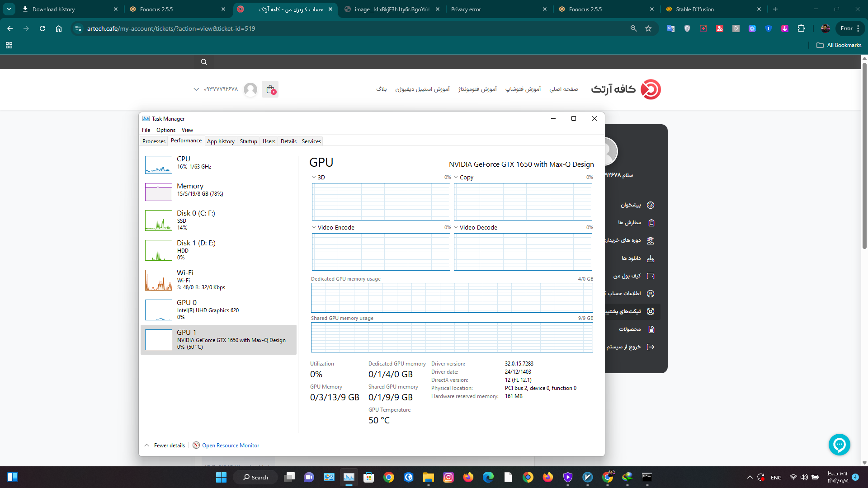The image size is (868, 488).
Task: Click the Open Resource Monitor icon
Action: pos(196,446)
